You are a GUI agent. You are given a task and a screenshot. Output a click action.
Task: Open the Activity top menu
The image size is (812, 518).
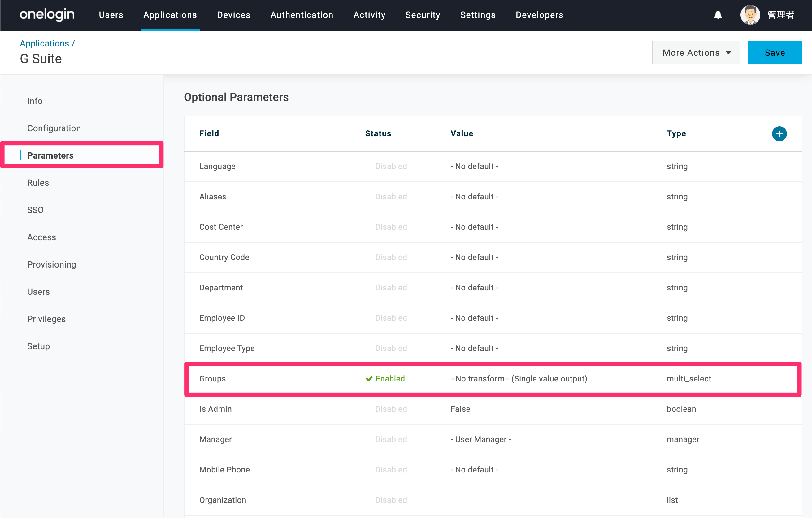tap(369, 15)
